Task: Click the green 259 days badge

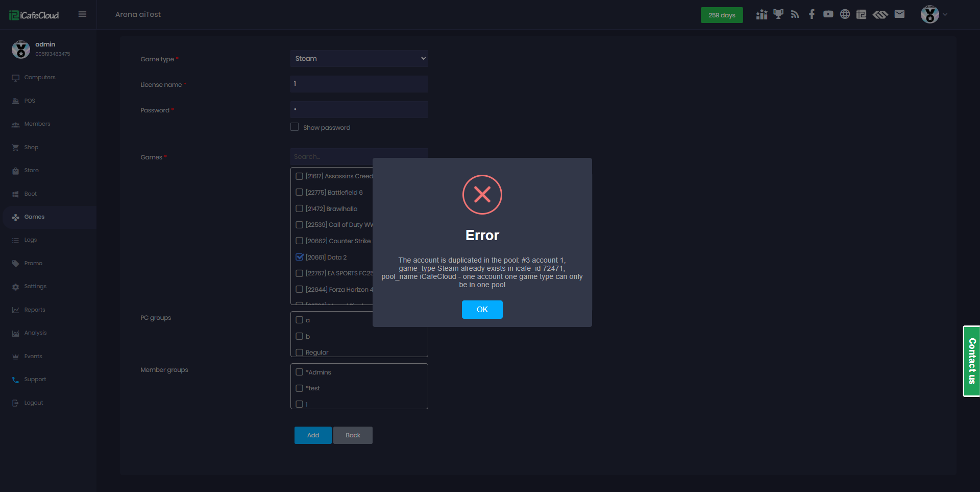Action: coord(722,15)
